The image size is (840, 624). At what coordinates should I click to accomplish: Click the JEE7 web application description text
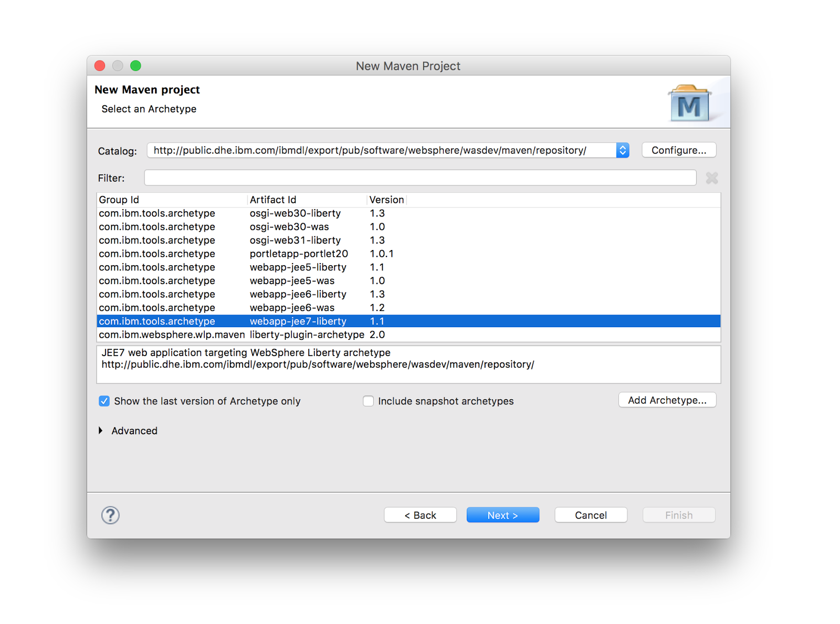pos(246,352)
